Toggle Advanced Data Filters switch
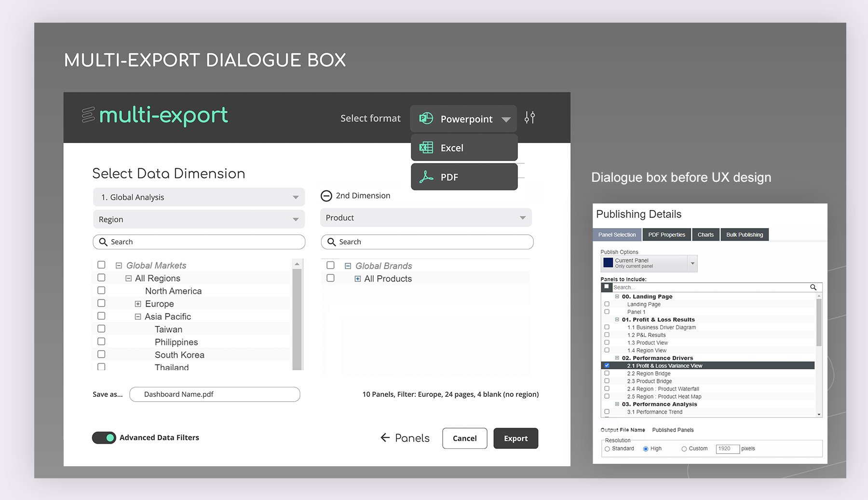This screenshot has width=868, height=500. pyautogui.click(x=104, y=438)
